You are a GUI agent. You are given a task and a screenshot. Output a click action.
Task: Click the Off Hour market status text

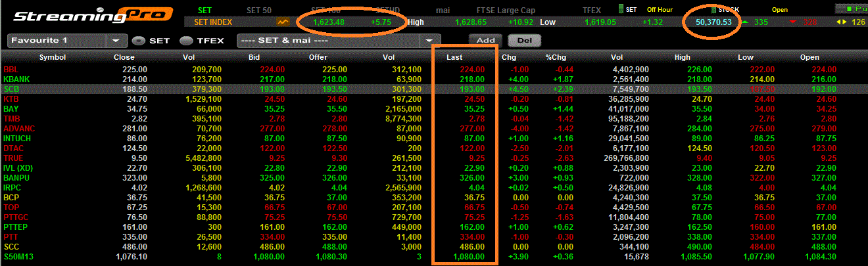pos(660,10)
